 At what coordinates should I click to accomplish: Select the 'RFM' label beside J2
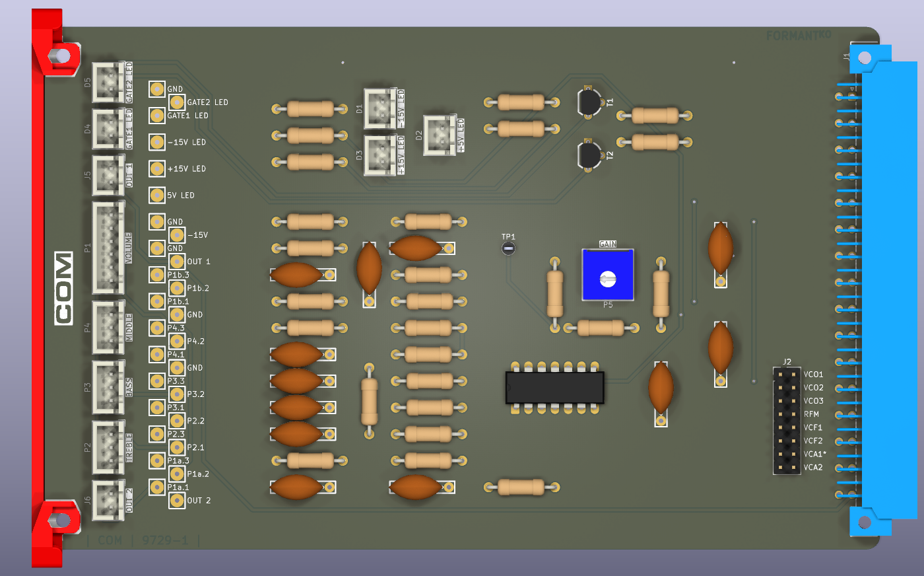(x=811, y=414)
